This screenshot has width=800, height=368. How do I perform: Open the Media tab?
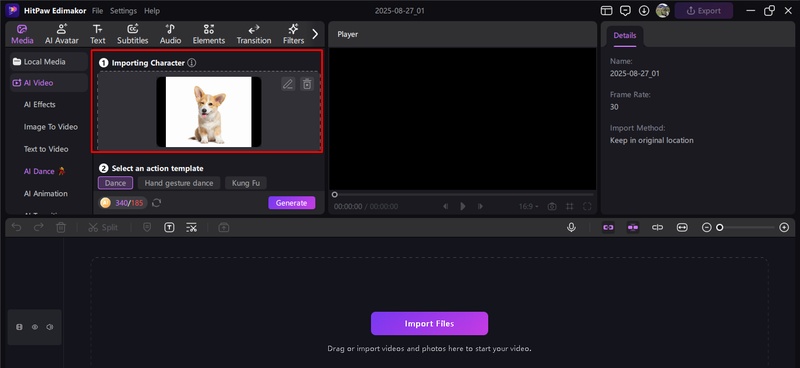pyautogui.click(x=22, y=34)
